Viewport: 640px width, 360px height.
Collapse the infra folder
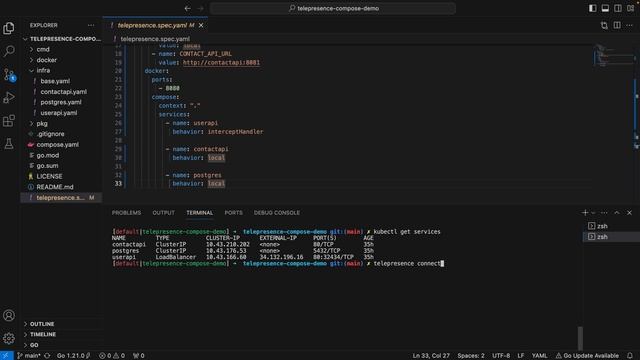[61, 71]
